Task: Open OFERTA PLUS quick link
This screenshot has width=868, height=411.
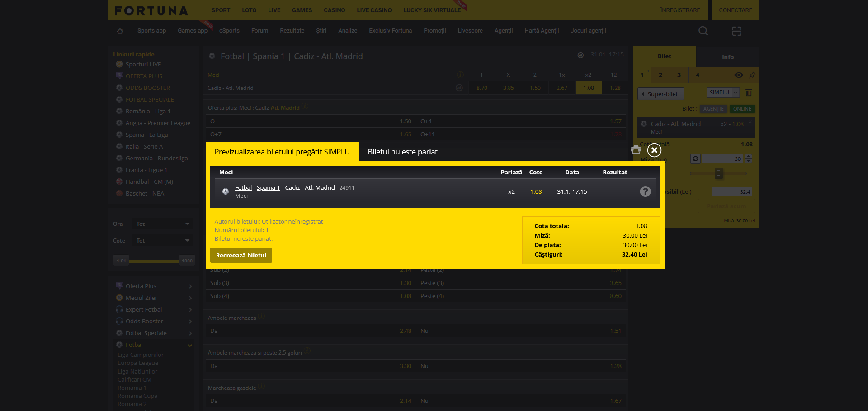Action: pos(144,76)
